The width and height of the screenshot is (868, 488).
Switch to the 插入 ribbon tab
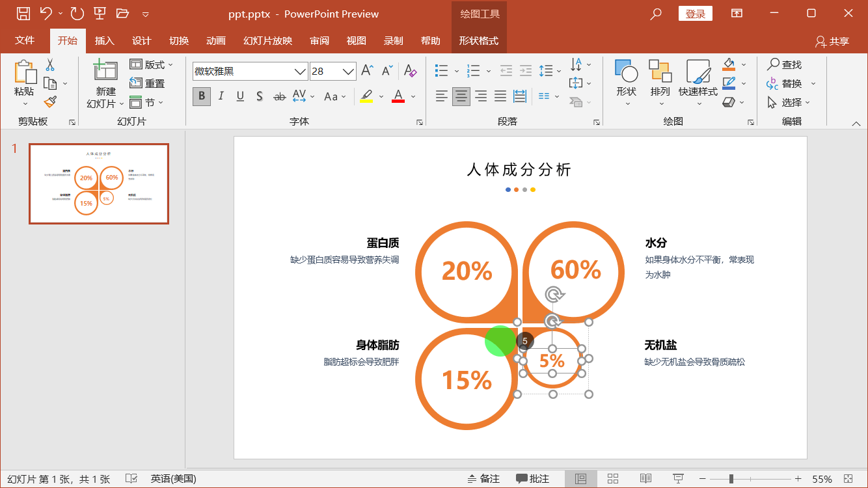click(x=104, y=40)
